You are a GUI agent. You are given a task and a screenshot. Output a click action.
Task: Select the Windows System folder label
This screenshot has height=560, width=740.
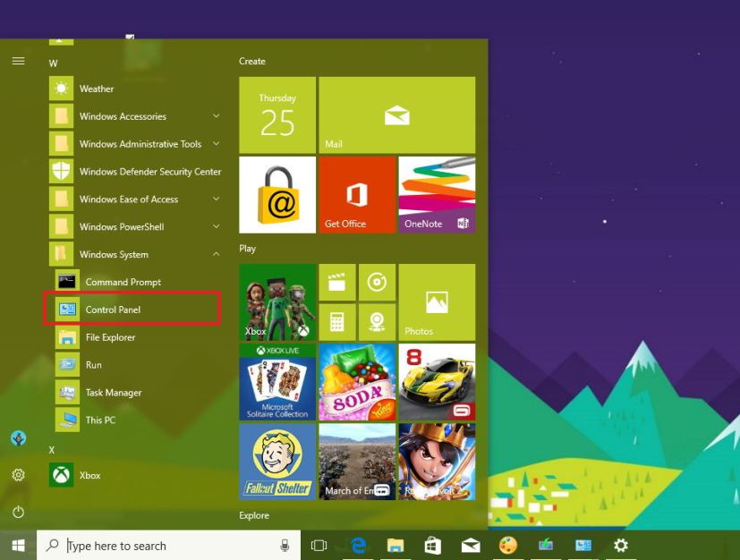point(114,255)
